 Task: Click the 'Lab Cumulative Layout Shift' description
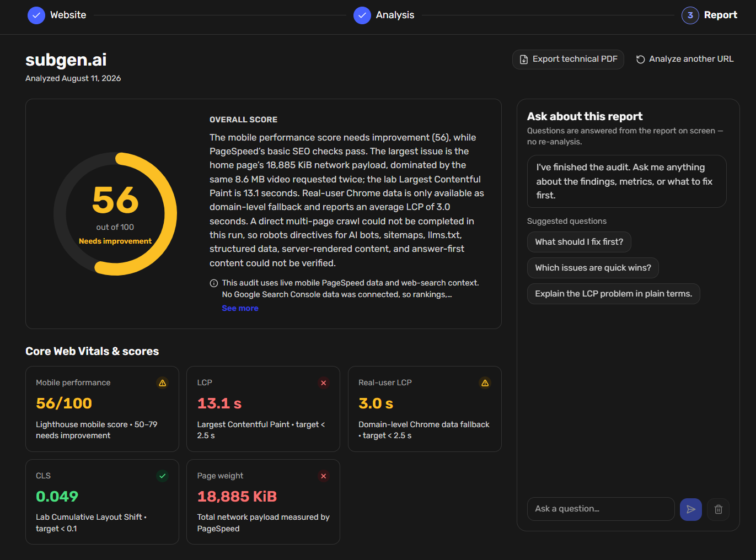click(92, 523)
